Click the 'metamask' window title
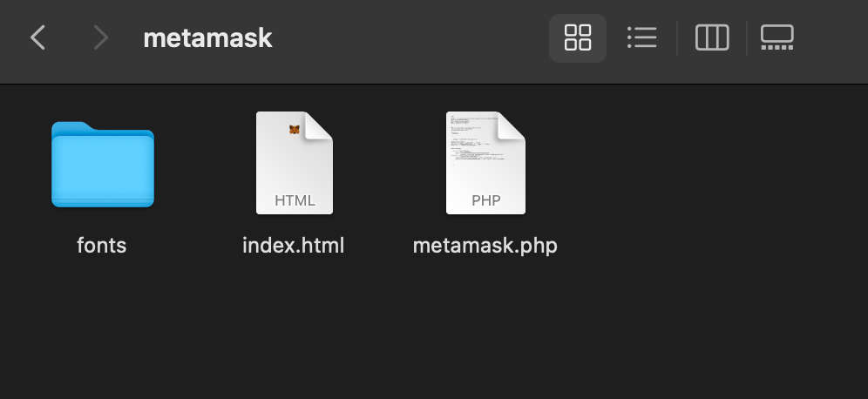 (x=207, y=37)
